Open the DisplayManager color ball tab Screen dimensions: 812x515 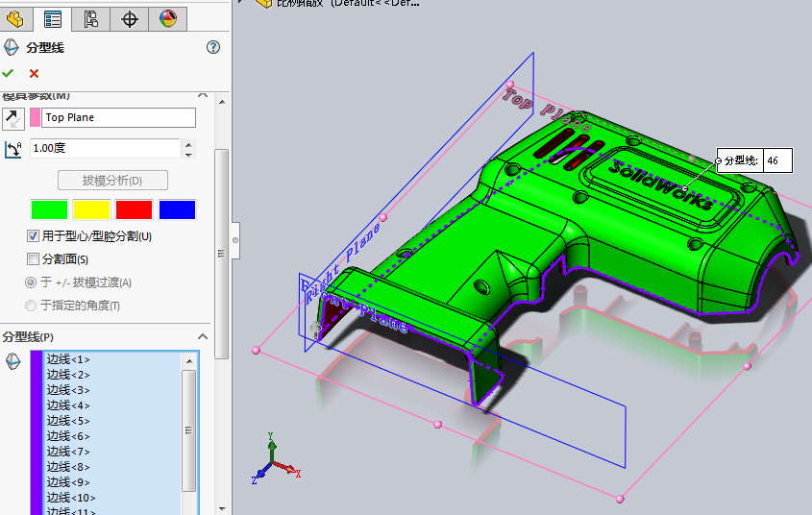click(x=168, y=19)
